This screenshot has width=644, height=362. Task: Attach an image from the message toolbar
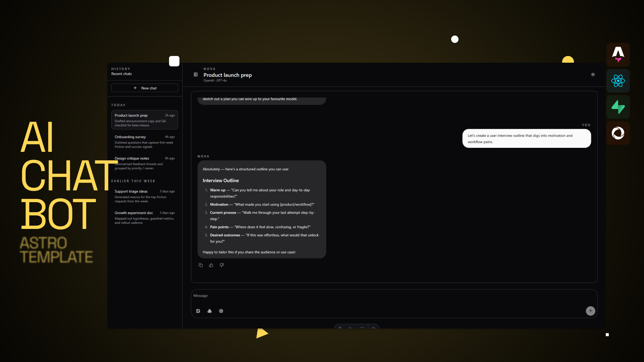click(x=198, y=311)
